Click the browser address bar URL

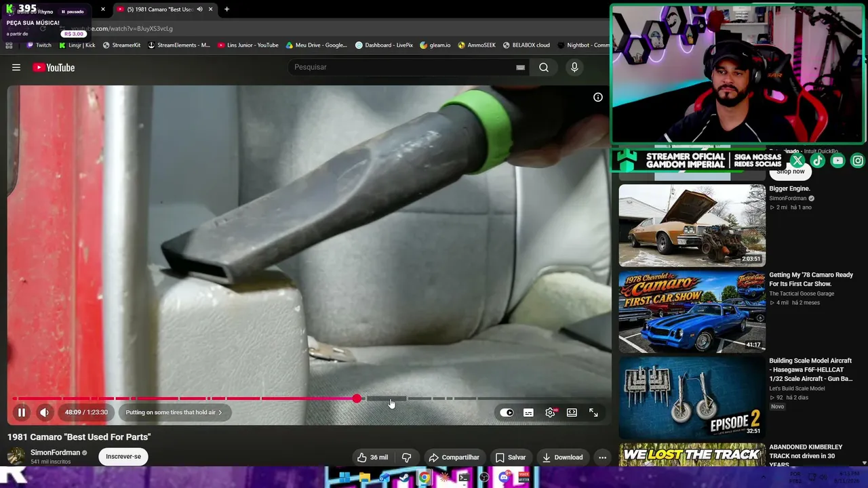122,28
